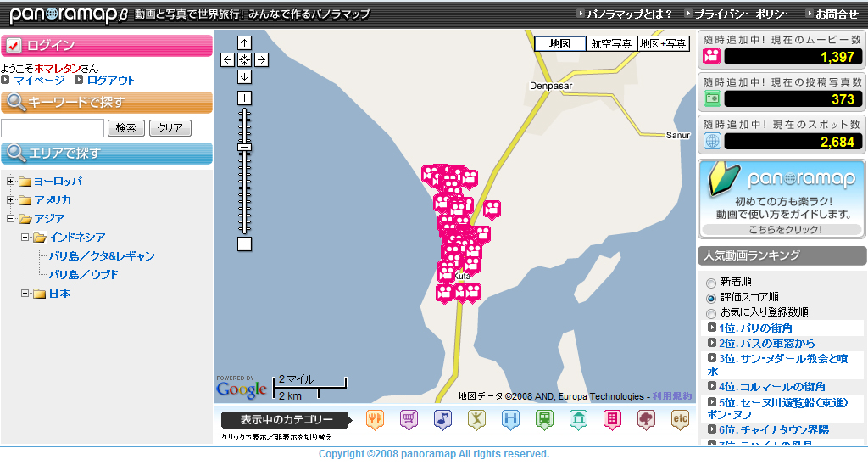
Task: Toggle the train transport category icon
Action: click(x=544, y=419)
